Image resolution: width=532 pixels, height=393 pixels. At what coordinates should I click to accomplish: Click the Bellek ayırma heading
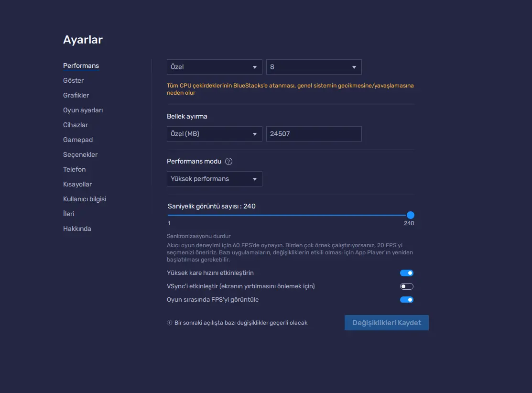coord(187,116)
